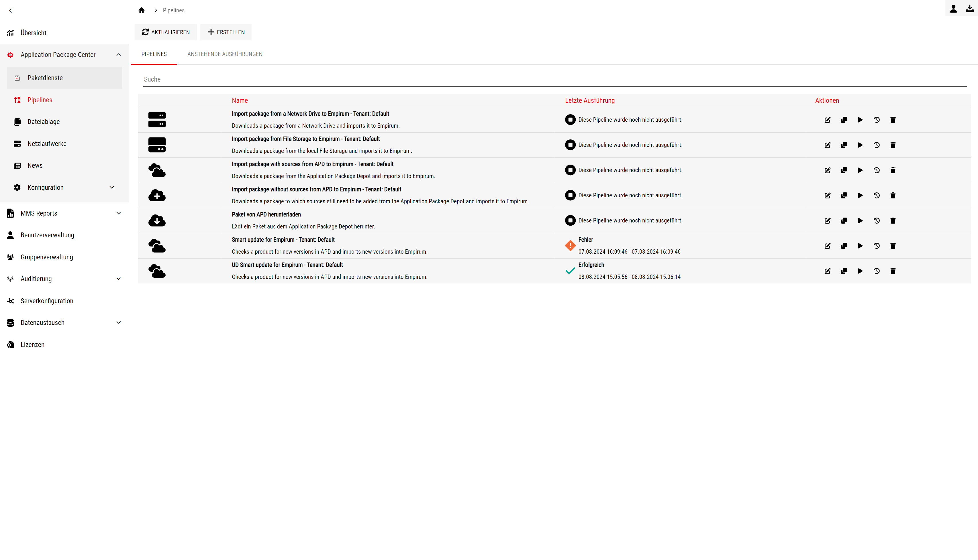Edit the File Storage import pipeline
The image size is (978, 560).
click(x=827, y=145)
